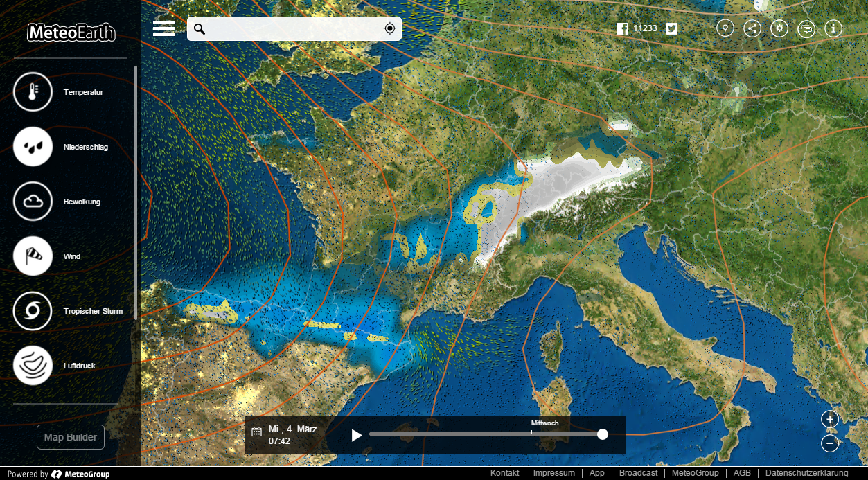868x480 pixels.
Task: Click the sidebar scrollbar
Action: pyautogui.click(x=136, y=193)
